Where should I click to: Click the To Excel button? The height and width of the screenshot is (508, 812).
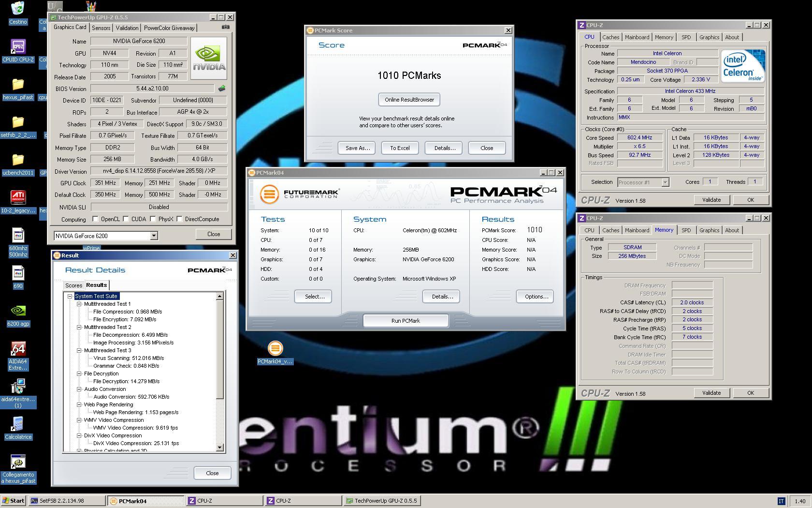(x=400, y=148)
